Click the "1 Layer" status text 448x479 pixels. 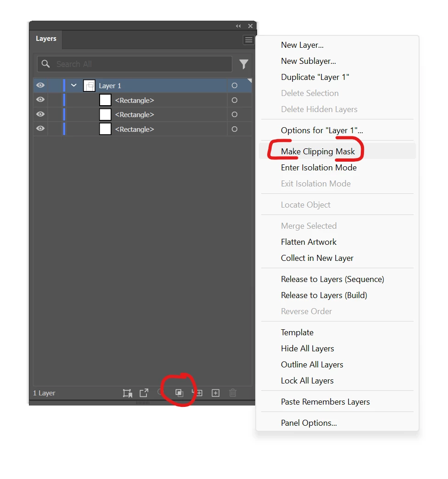(x=44, y=393)
